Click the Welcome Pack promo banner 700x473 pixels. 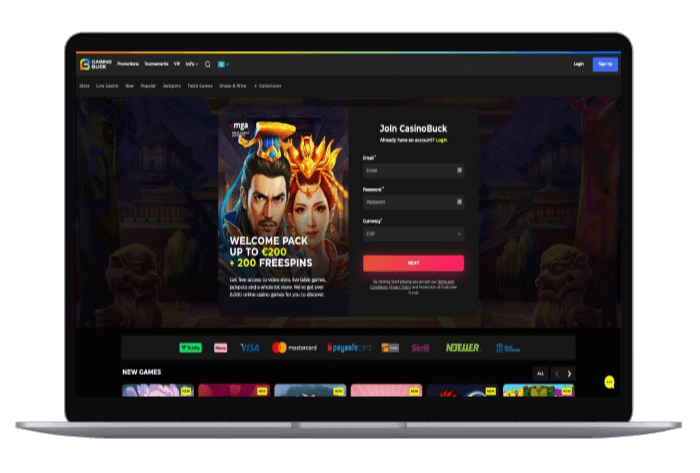(x=283, y=212)
